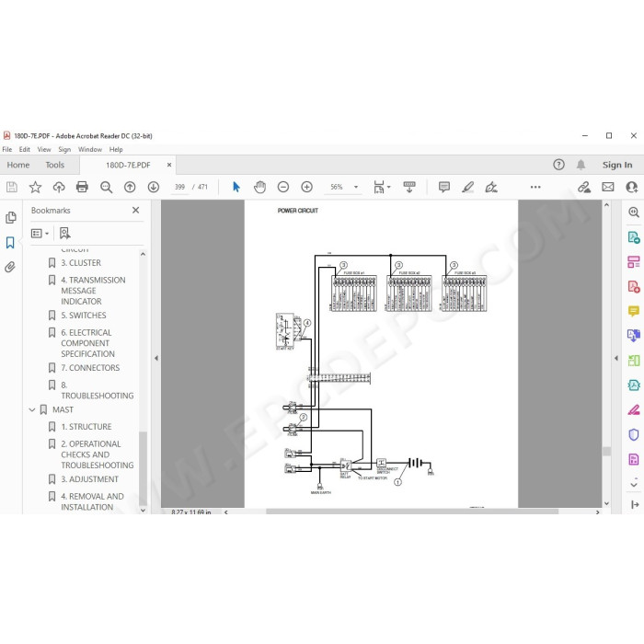
Task: Open the Protect shield tool in right pane
Action: [634, 434]
